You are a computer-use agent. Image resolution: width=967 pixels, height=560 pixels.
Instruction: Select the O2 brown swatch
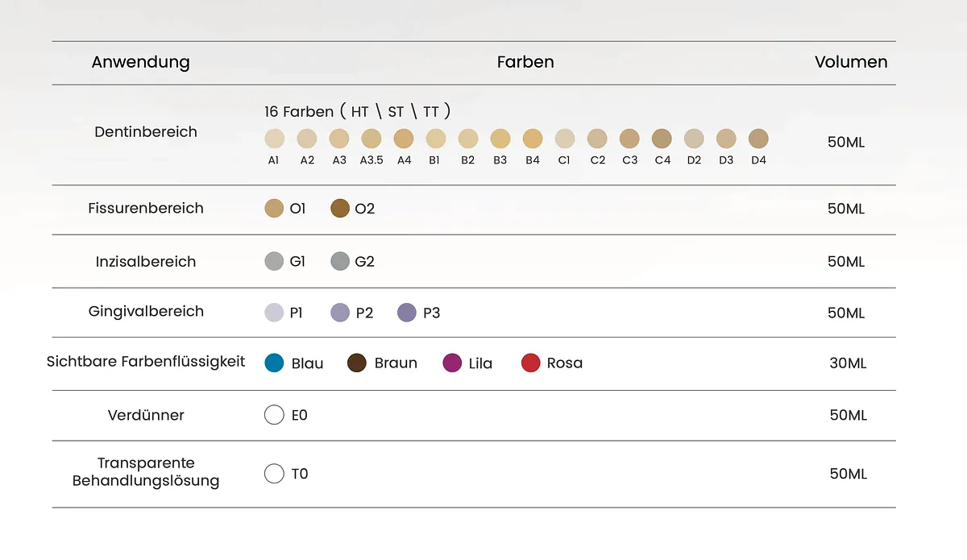pos(340,209)
